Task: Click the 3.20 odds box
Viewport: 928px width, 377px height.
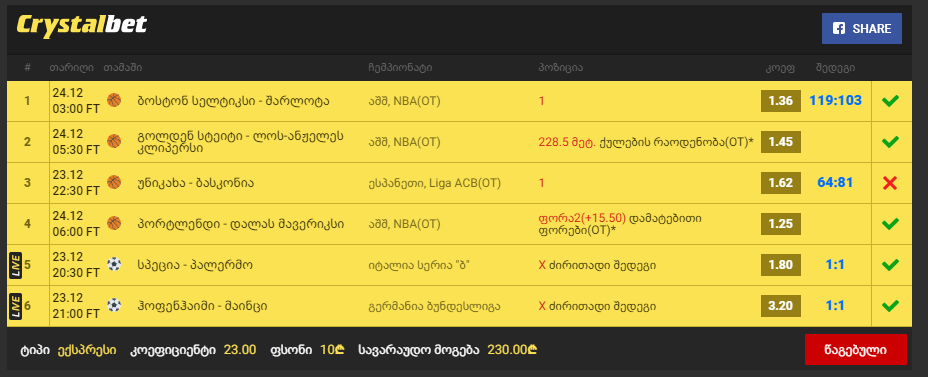Action: click(x=781, y=306)
